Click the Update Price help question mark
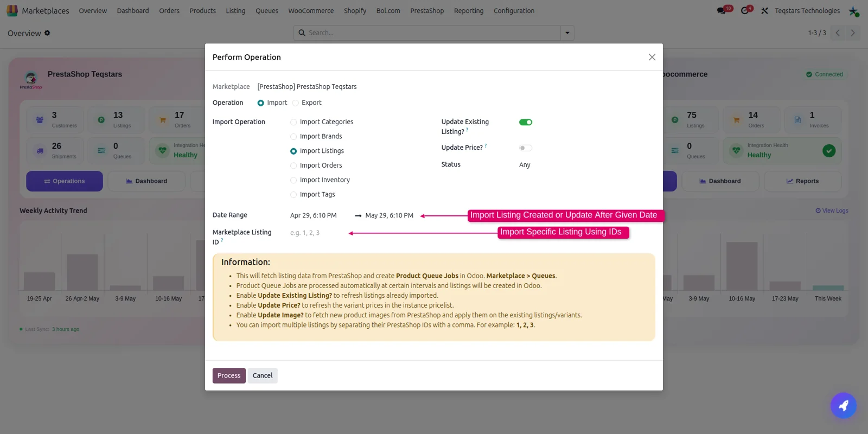The width and height of the screenshot is (868, 434). point(486,145)
